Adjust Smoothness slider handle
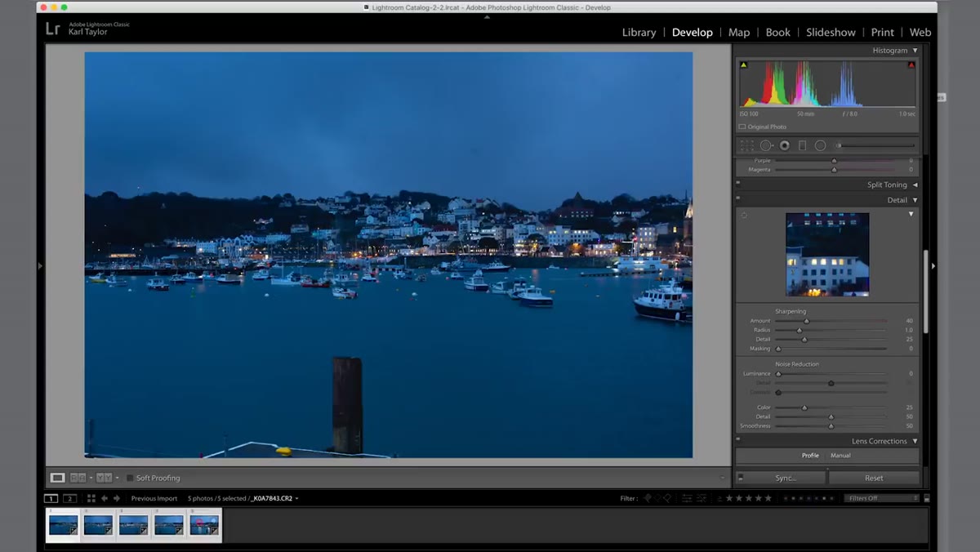Viewport: 980px width, 552px height. tap(831, 425)
